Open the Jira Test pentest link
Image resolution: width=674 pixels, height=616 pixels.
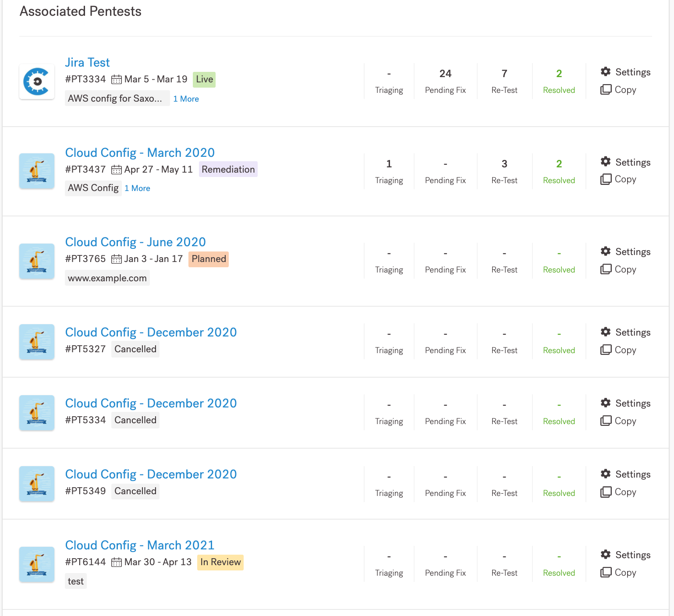(x=87, y=63)
